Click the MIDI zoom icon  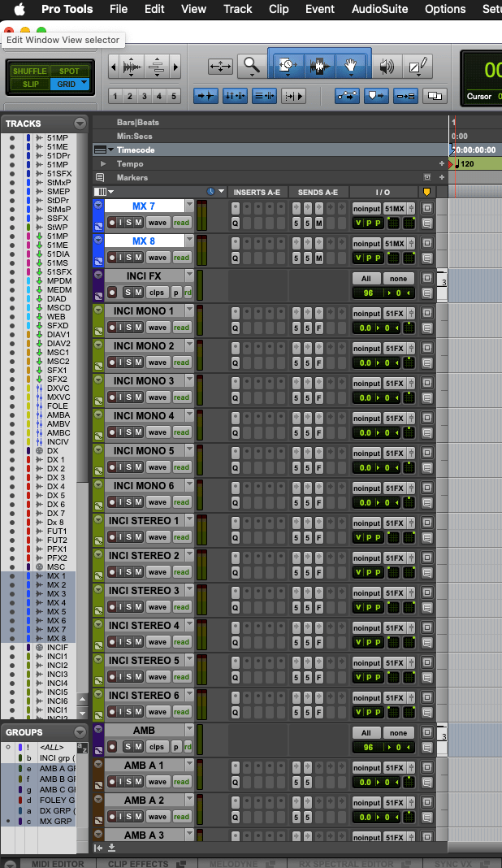coord(158,67)
